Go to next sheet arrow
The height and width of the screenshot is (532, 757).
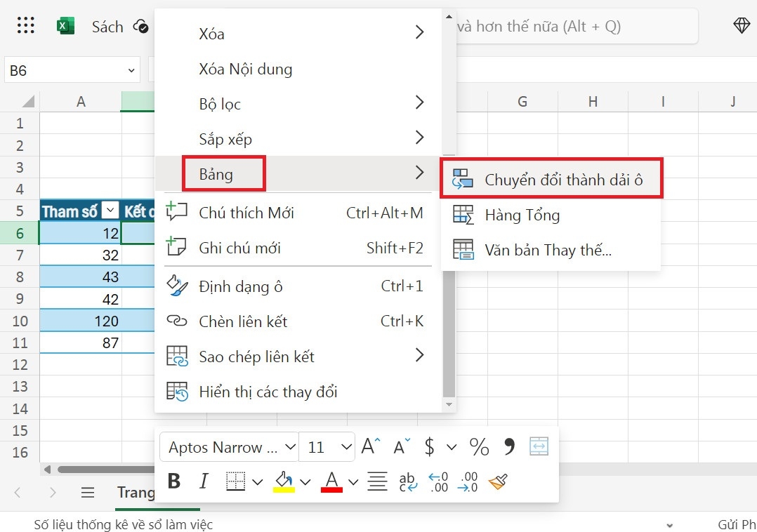tap(53, 493)
